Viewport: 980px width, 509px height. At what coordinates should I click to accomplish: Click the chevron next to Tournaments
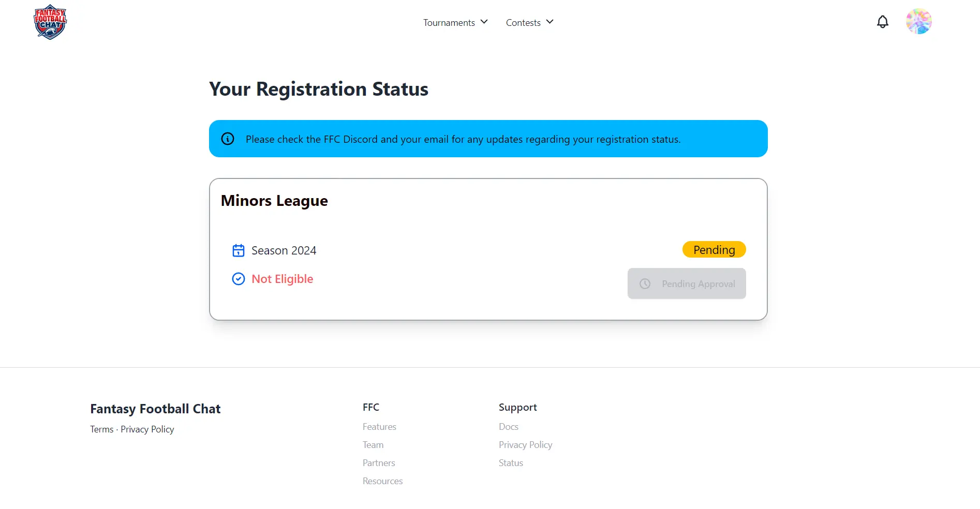pos(484,22)
